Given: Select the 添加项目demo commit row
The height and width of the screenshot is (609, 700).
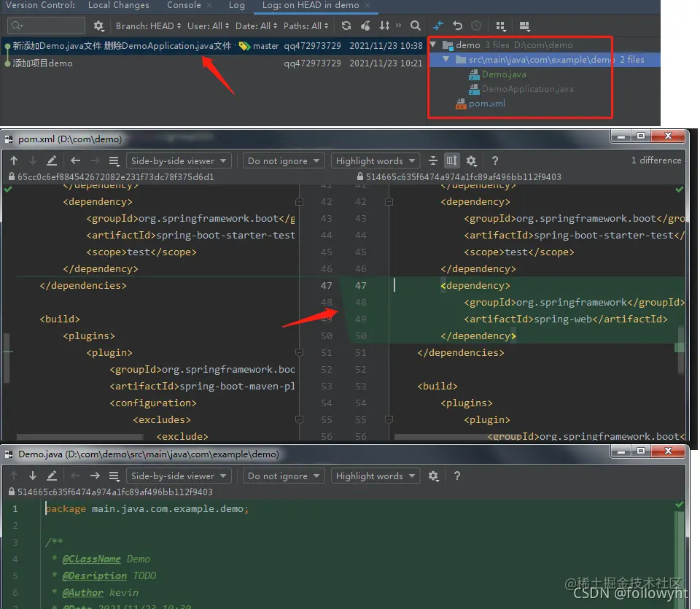Looking at the screenshot, I should pos(214,63).
